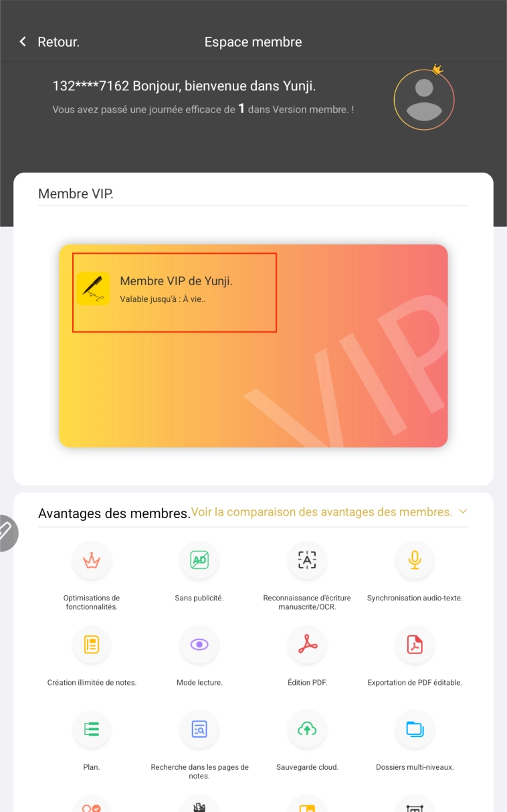Select the Reconnaissance d'écriture manuscrite/OCR icon
Screen dimensions: 507x812
[307, 560]
